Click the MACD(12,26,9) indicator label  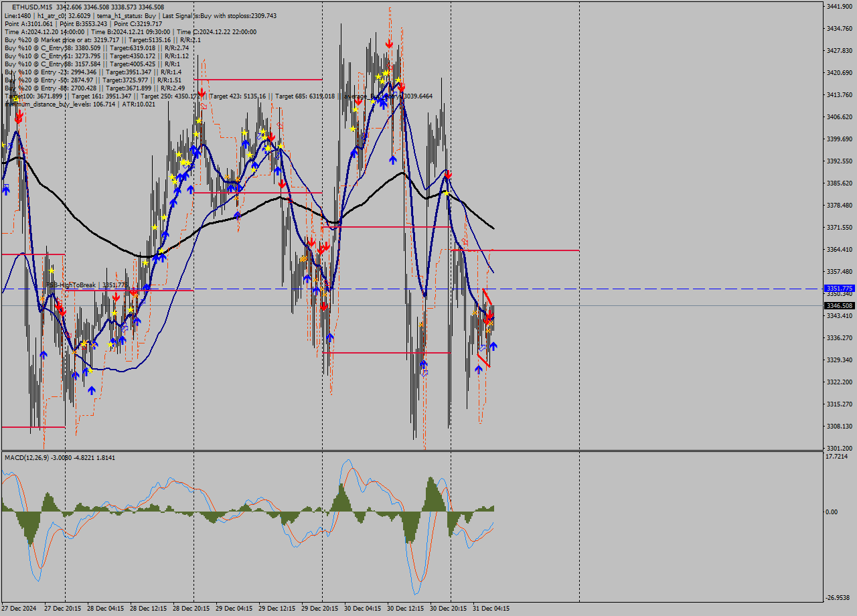pos(60,457)
